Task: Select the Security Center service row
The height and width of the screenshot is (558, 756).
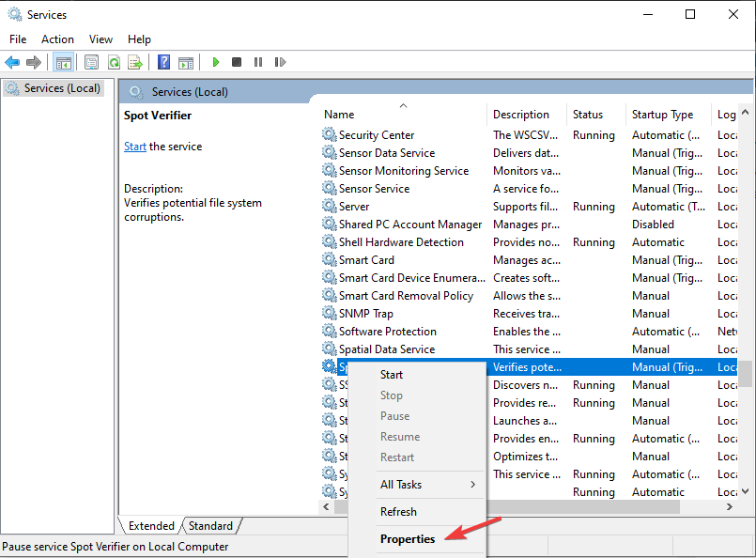Action: coord(377,135)
